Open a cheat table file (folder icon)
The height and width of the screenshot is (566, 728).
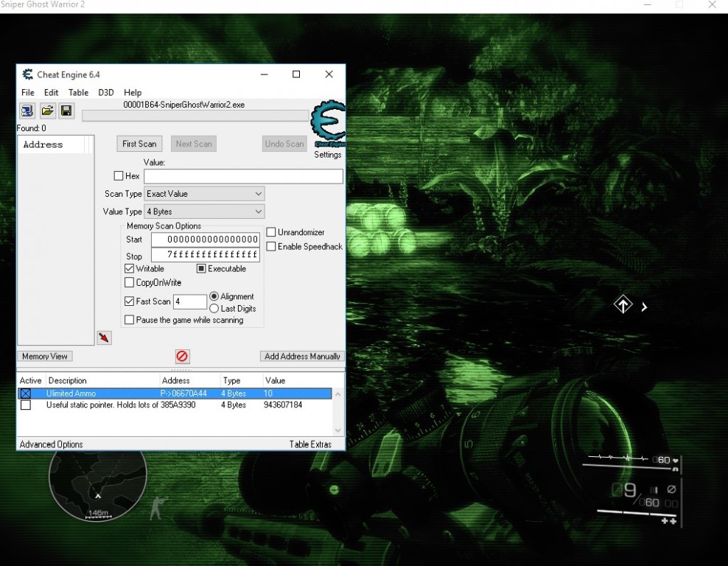coord(47,111)
